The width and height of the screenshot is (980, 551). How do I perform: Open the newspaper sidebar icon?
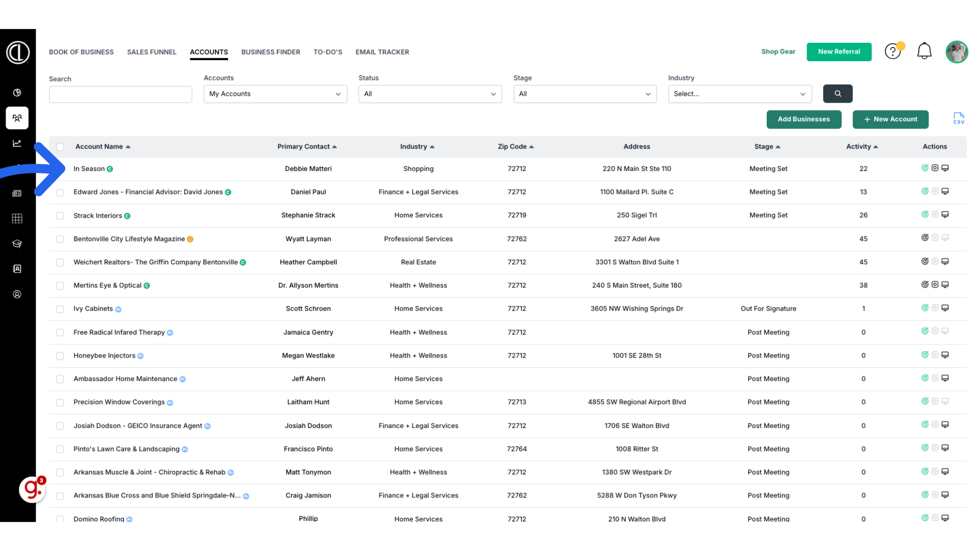click(17, 193)
